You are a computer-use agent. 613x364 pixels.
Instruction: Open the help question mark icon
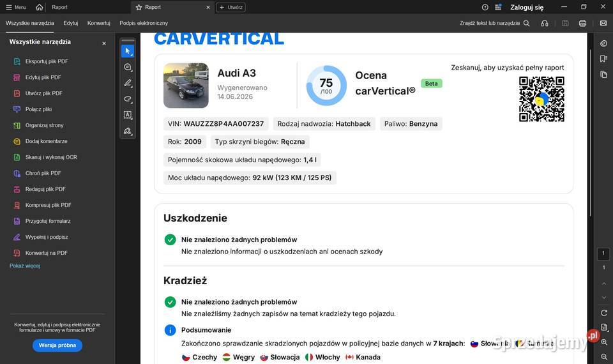(x=485, y=7)
